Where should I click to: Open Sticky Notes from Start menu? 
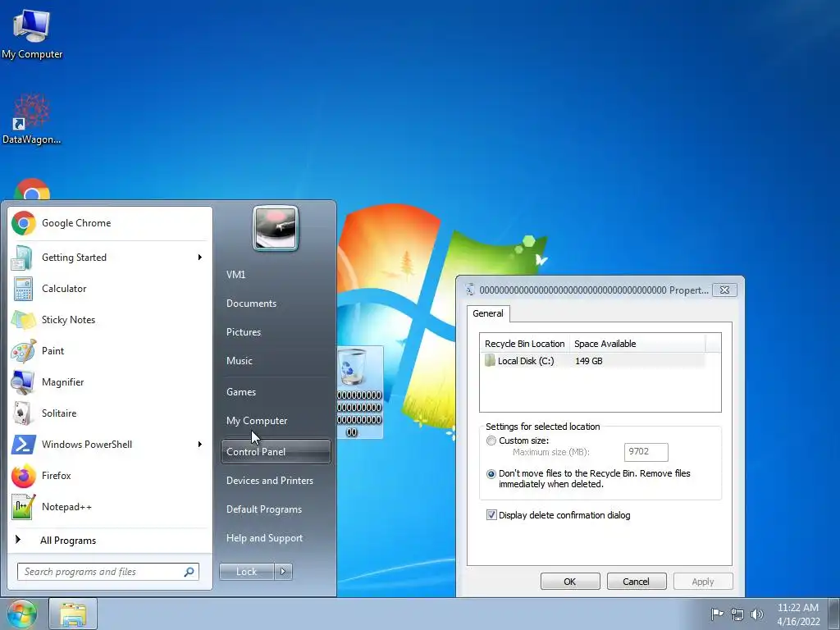point(110,320)
